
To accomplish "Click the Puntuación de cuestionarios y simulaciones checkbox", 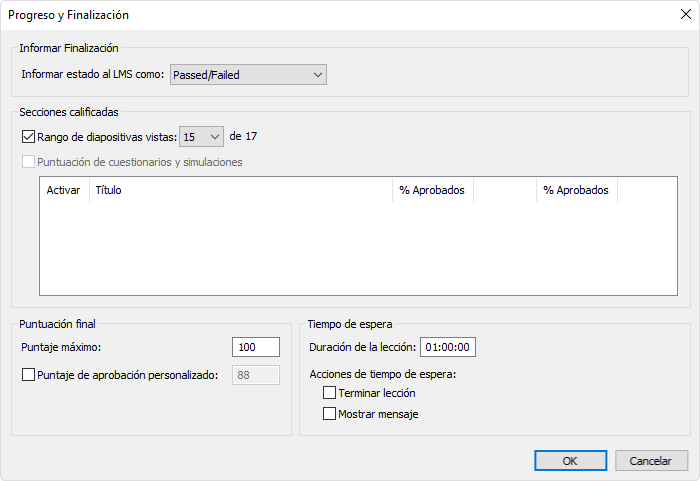I will click(28, 162).
